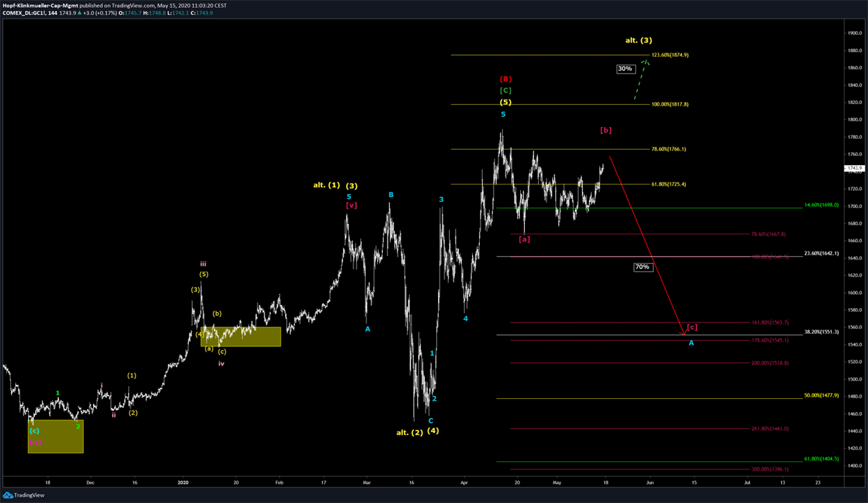Select the yellow box at bottom-left low
This screenshot has width=868, height=503.
(x=56, y=436)
